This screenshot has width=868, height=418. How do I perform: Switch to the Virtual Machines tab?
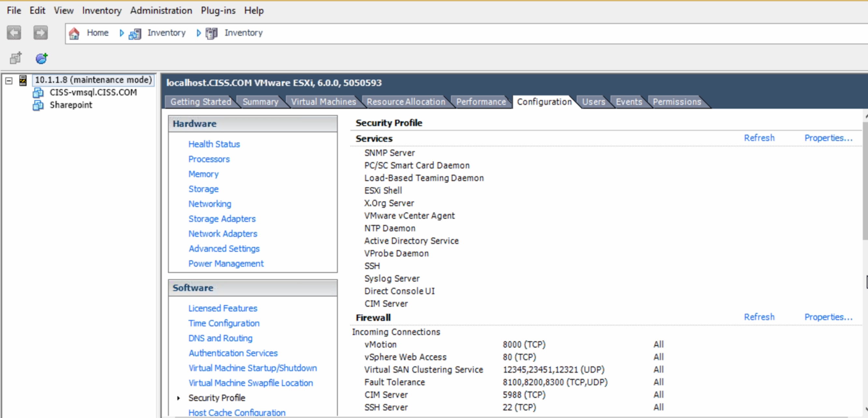323,102
